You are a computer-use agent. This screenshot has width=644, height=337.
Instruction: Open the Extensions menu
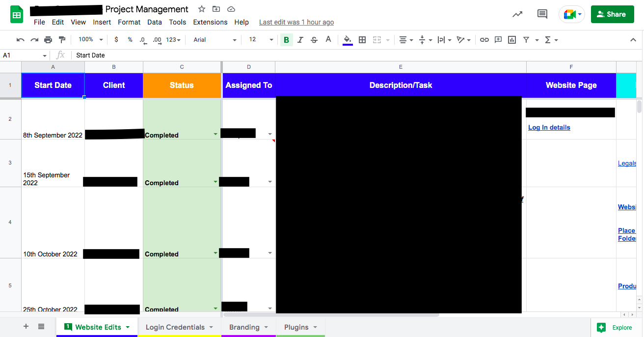210,22
